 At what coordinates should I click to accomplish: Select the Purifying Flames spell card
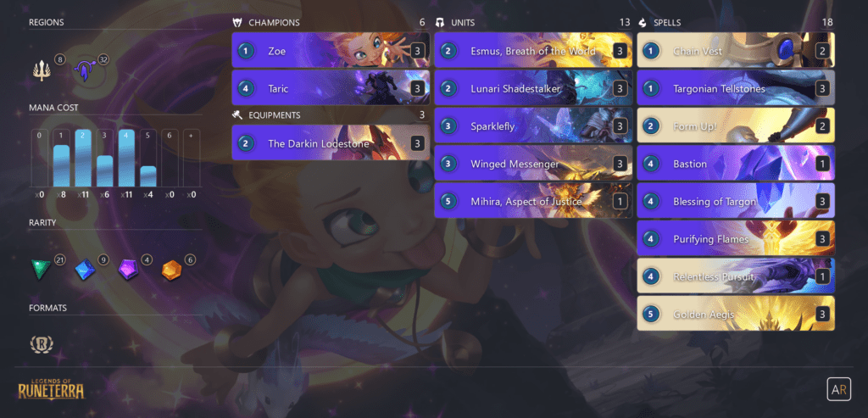[x=736, y=238]
